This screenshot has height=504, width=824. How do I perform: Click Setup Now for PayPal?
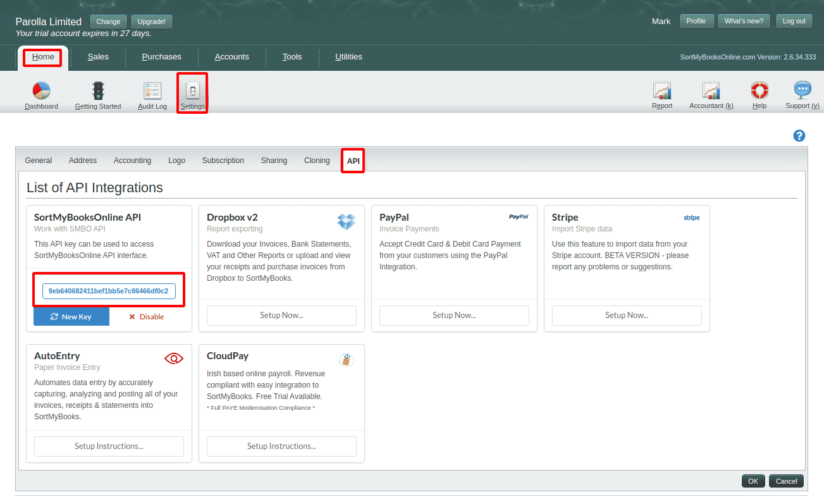(454, 316)
